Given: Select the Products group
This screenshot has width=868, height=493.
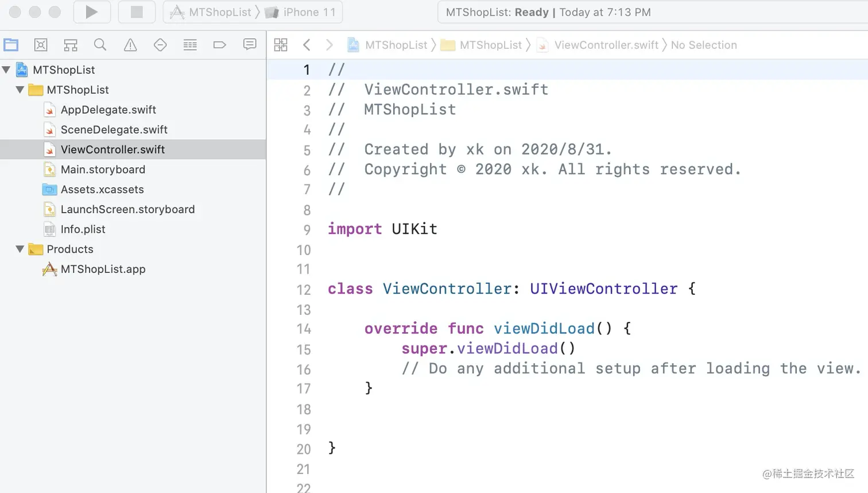Looking at the screenshot, I should pos(70,249).
